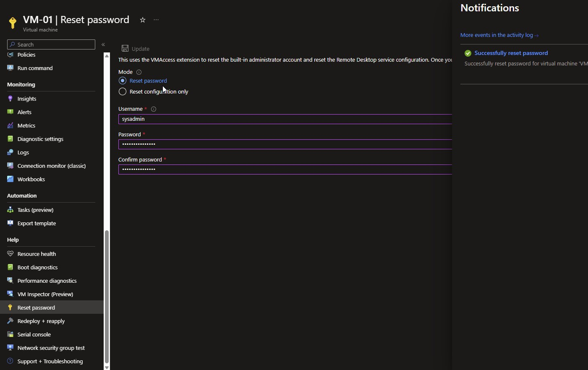
Task: Click the Mode info icon
Action: click(139, 72)
